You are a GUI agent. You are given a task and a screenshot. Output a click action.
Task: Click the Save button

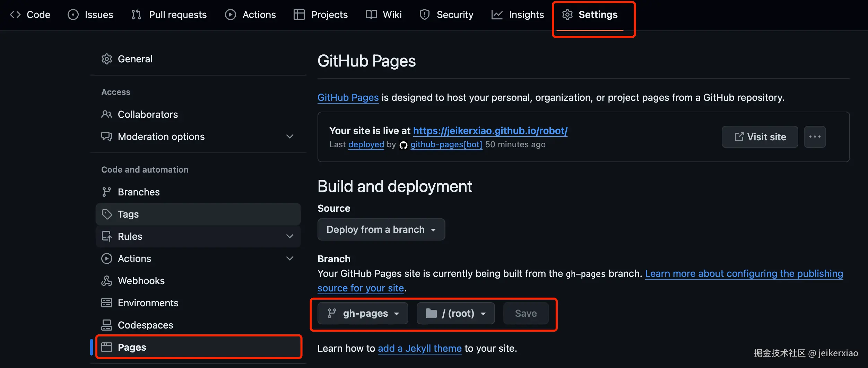[x=526, y=313]
